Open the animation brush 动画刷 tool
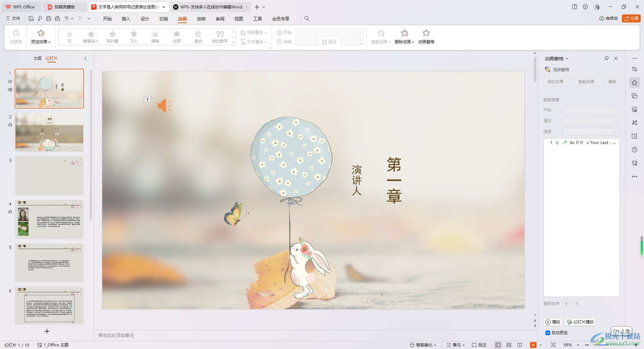 [x=16, y=37]
